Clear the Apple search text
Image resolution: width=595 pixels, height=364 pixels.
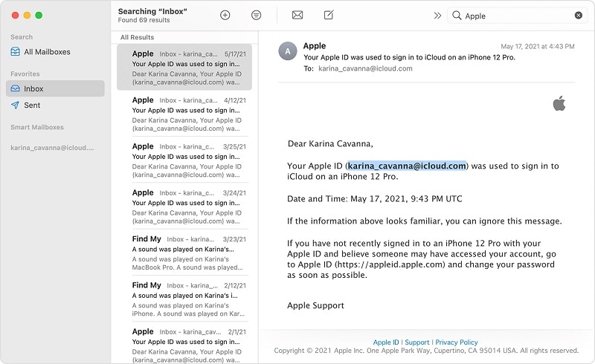tap(579, 15)
